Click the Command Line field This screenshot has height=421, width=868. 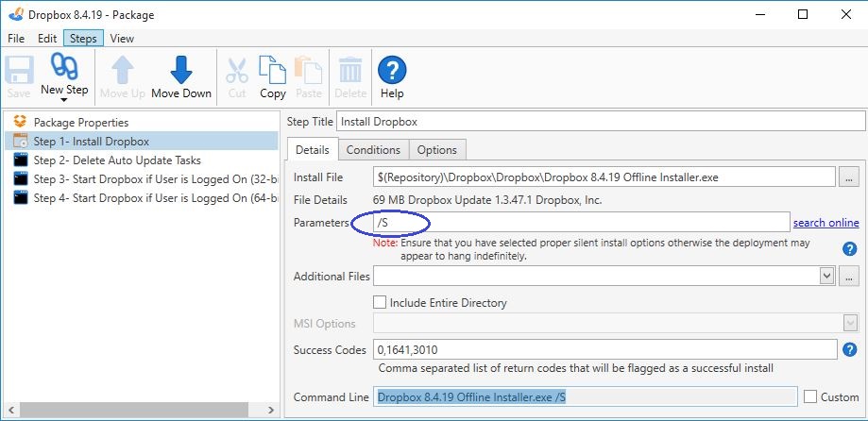click(586, 396)
